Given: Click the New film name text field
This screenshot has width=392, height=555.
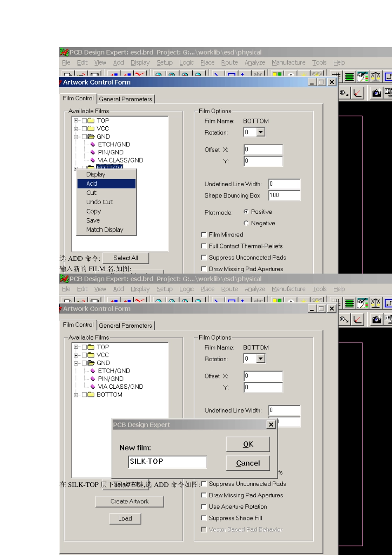Looking at the screenshot, I should click(167, 462).
